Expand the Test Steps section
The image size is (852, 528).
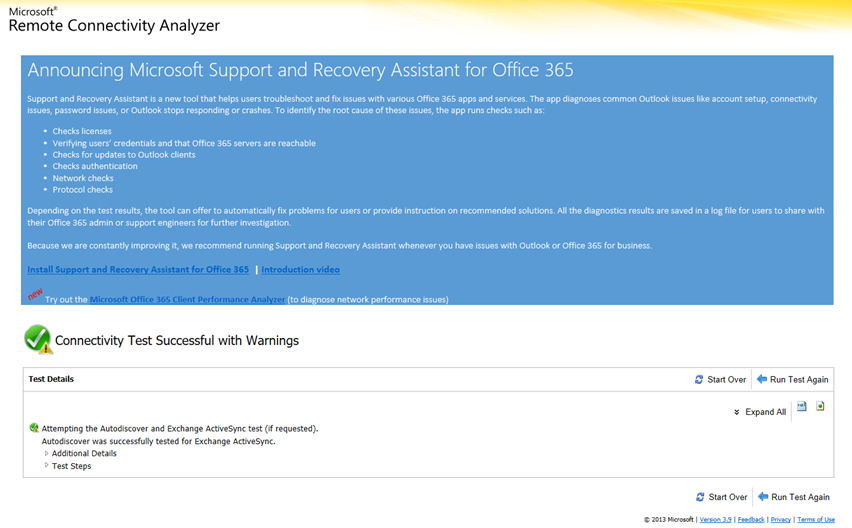(x=71, y=466)
